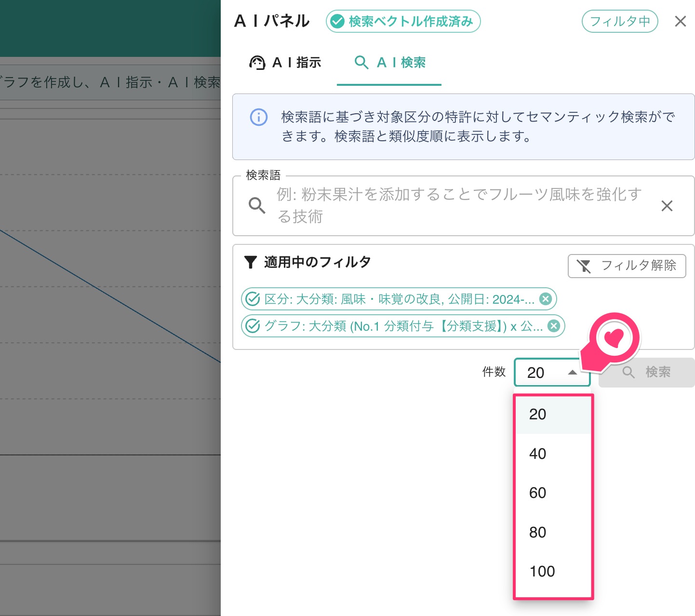This screenshot has height=616, width=695.
Task: Click the green check on 検索ベクトル作成済み
Action: coord(337,21)
